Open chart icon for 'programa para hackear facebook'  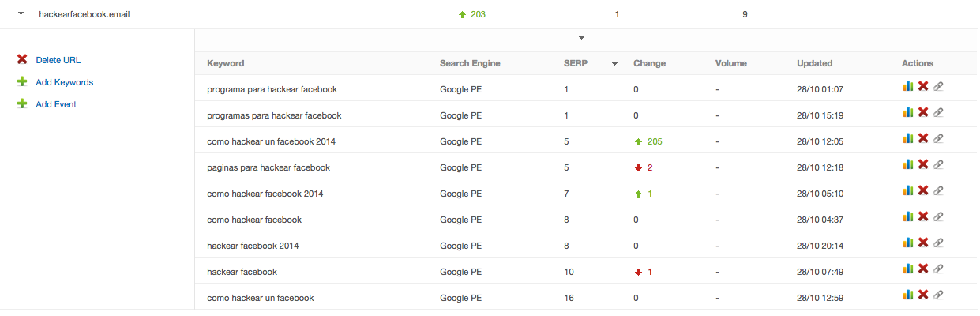(x=908, y=87)
